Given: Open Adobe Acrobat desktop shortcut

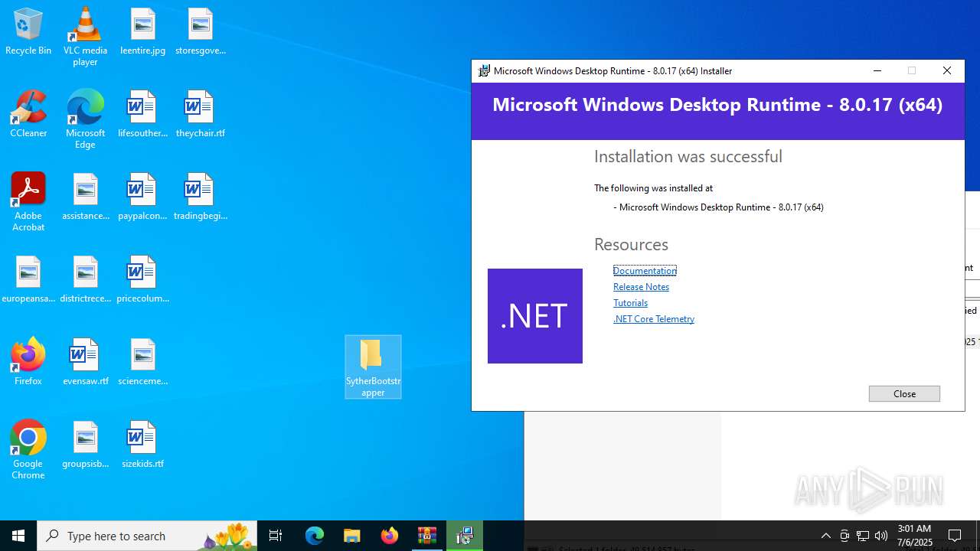Looking at the screenshot, I should tap(28, 202).
